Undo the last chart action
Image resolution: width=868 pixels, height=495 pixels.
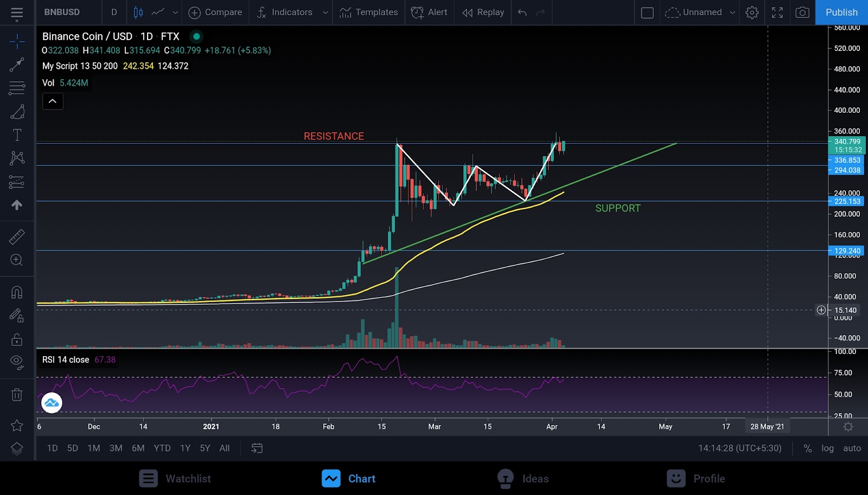tap(522, 12)
